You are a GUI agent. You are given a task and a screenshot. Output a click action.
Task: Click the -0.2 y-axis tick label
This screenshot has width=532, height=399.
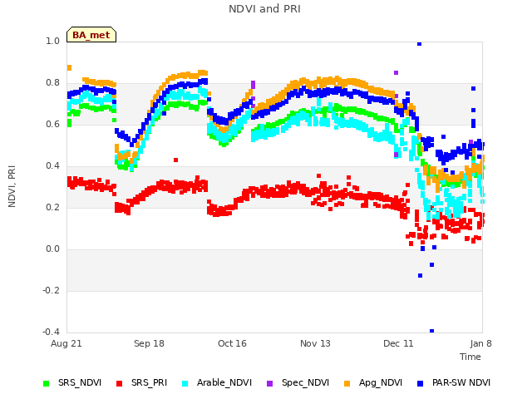coord(51,290)
